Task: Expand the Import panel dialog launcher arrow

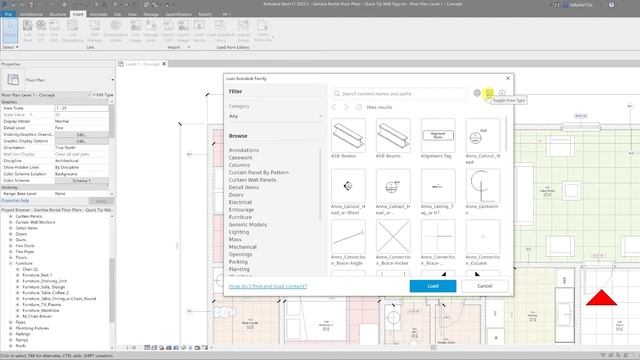Action: pyautogui.click(x=189, y=47)
